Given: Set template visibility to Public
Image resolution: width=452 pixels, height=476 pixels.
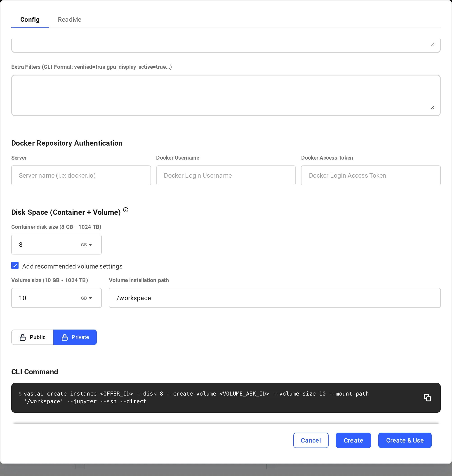Looking at the screenshot, I should 32,337.
